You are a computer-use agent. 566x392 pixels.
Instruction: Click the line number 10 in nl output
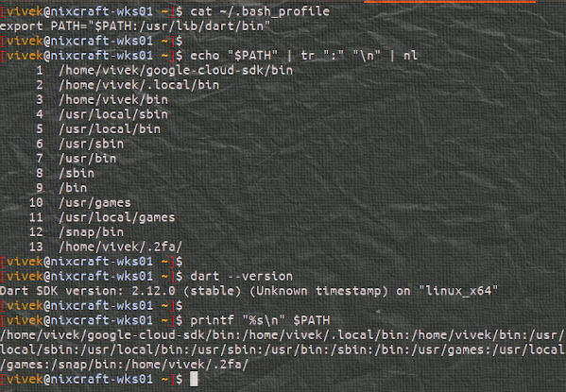pyautogui.click(x=36, y=203)
